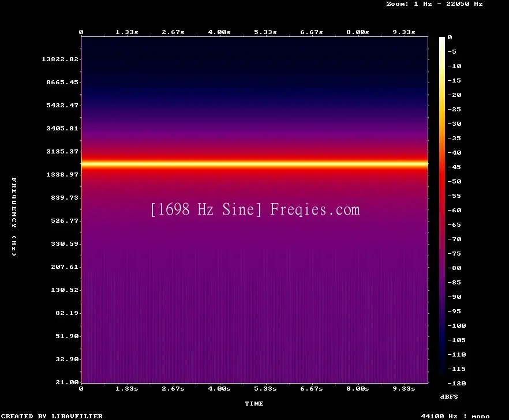Click the -40 dBFS scale label
Viewport: 509px width, 420px height.
(454, 152)
